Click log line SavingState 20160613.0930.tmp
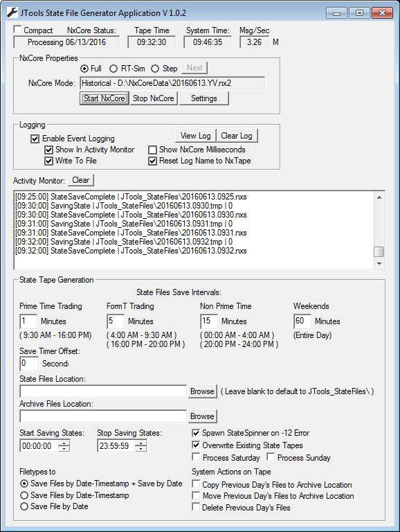Viewport: 400px width, 532px height. click(x=124, y=206)
